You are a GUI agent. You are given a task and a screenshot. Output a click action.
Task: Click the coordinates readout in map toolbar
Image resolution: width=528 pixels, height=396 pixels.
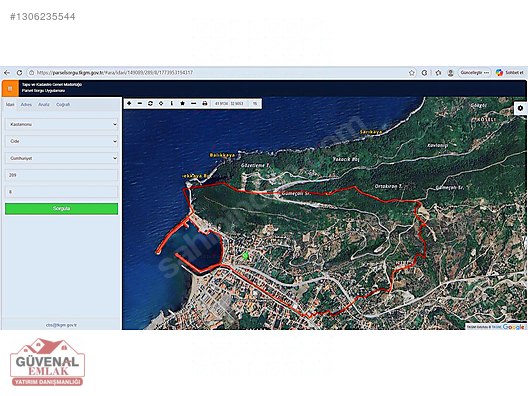pos(229,104)
